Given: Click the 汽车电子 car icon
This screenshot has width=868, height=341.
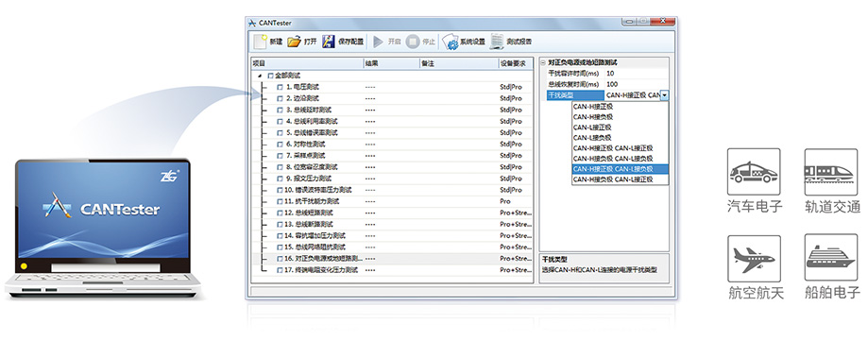Looking at the screenshot, I should (754, 172).
